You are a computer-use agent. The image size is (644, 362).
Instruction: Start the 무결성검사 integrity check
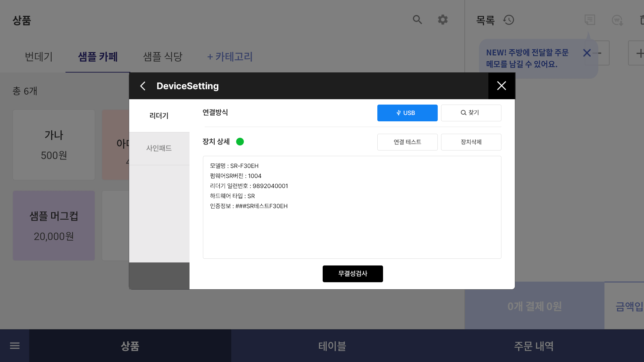[353, 274]
